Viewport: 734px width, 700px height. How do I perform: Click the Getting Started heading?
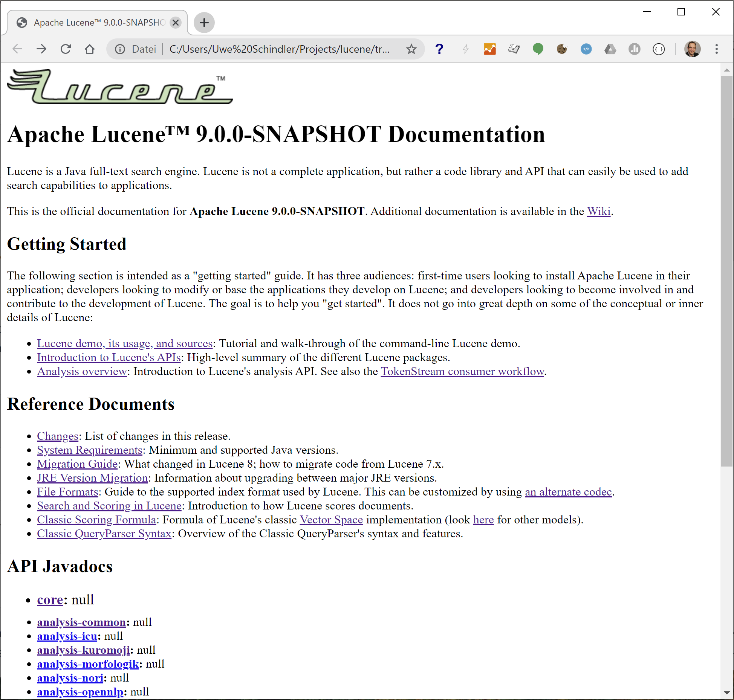67,244
